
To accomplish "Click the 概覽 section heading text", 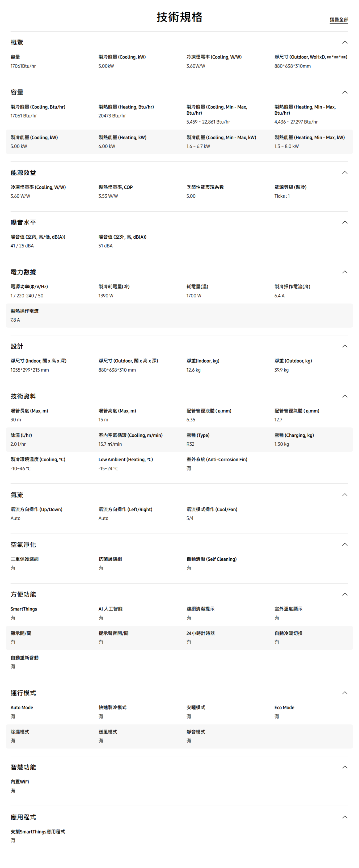I will click(17, 43).
